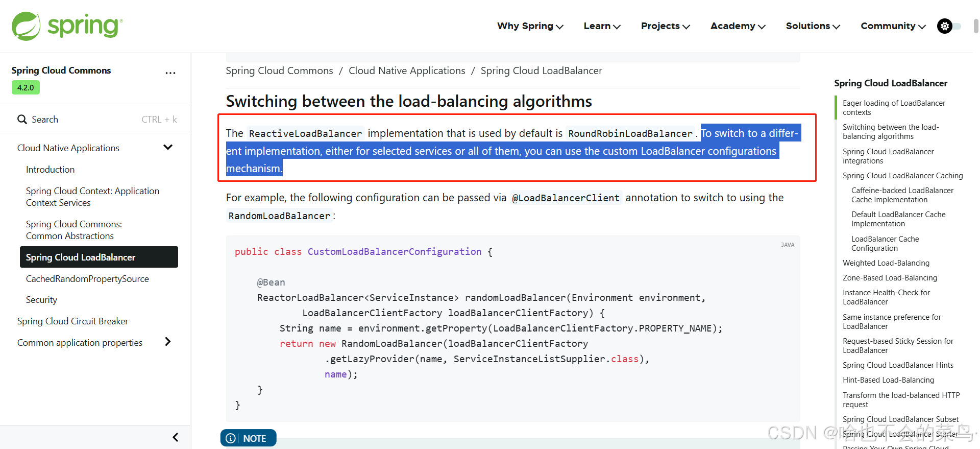This screenshot has width=980, height=449.
Task: Go to Same instance preference for LoadBalancer
Action: click(892, 322)
